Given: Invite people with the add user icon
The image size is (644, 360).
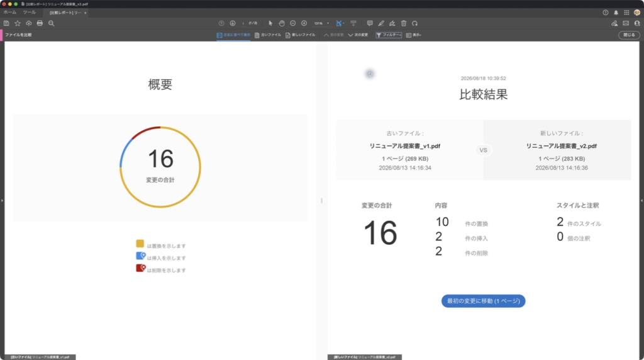Looking at the screenshot, I should click(x=637, y=23).
